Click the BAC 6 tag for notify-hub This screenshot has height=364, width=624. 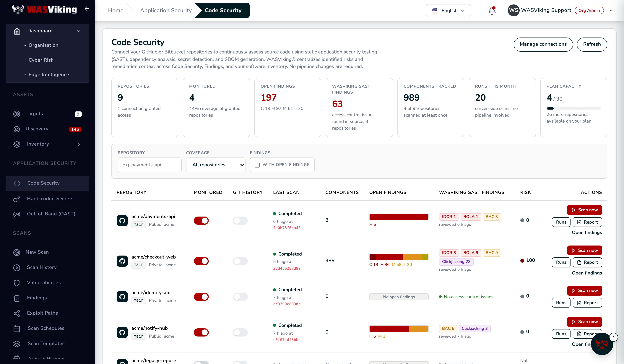pos(448,329)
